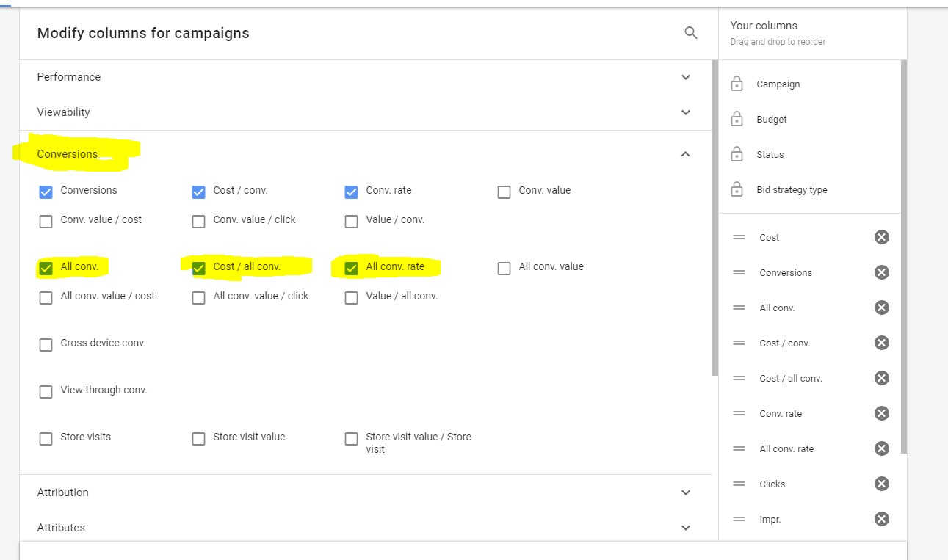Remove Conversions from your columns
Image resolution: width=948 pixels, height=560 pixels.
point(881,272)
